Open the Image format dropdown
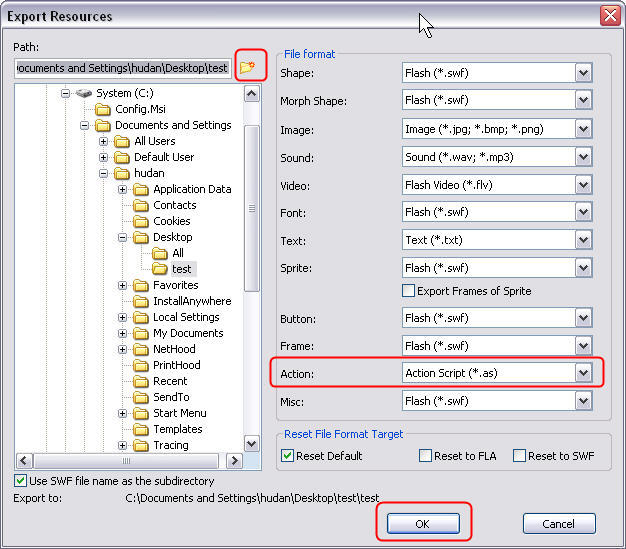 coord(584,129)
